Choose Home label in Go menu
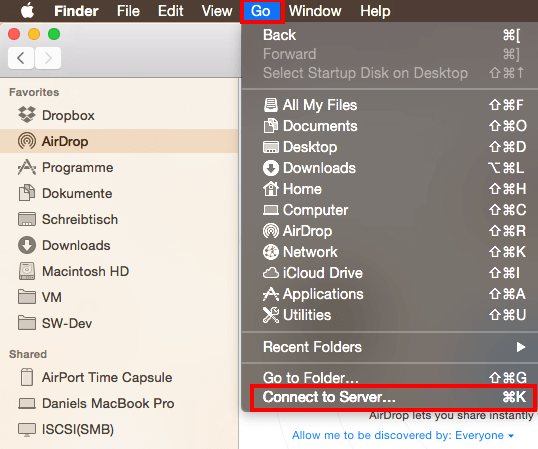 302,189
